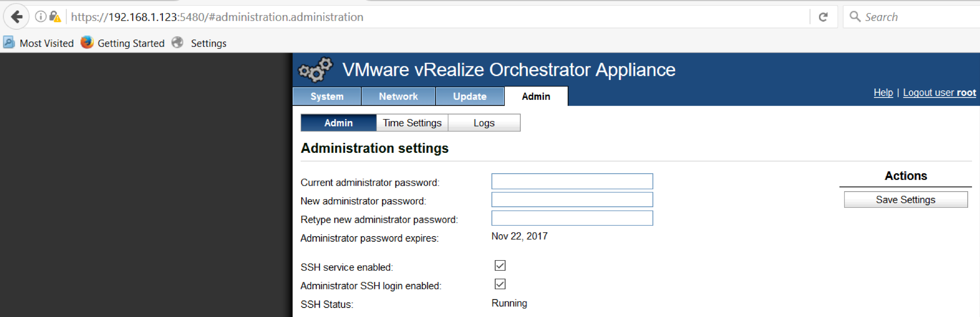The width and height of the screenshot is (980, 317).
Task: Open the Help link
Action: [883, 93]
